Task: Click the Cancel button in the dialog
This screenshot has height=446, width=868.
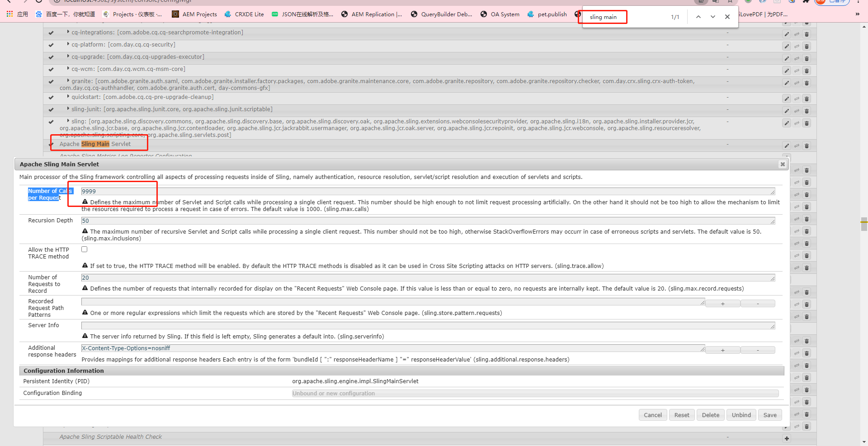Action: (653, 415)
